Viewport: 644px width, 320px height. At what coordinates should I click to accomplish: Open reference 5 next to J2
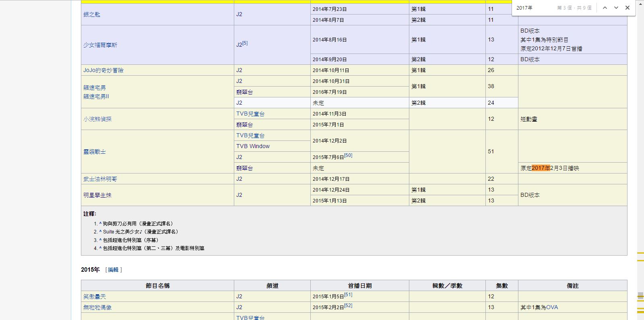(x=245, y=43)
